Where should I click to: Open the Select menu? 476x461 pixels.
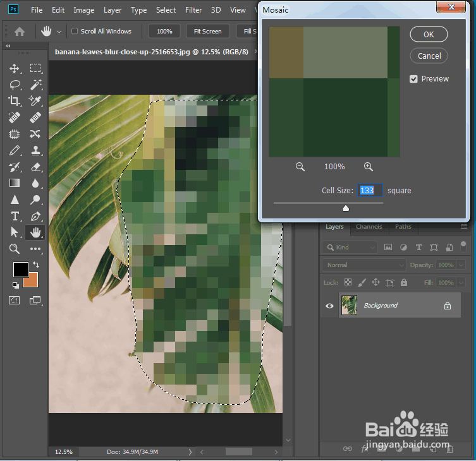pos(166,10)
